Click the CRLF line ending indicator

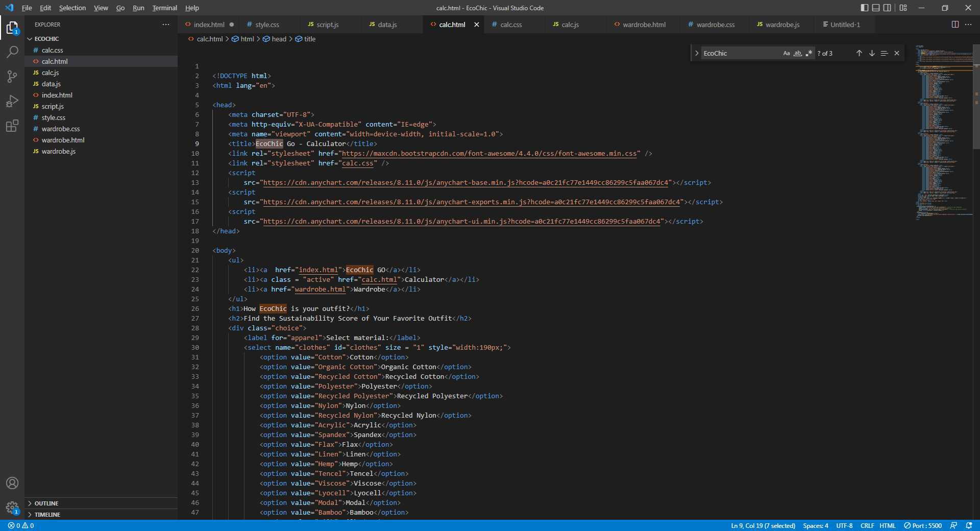[867, 525]
